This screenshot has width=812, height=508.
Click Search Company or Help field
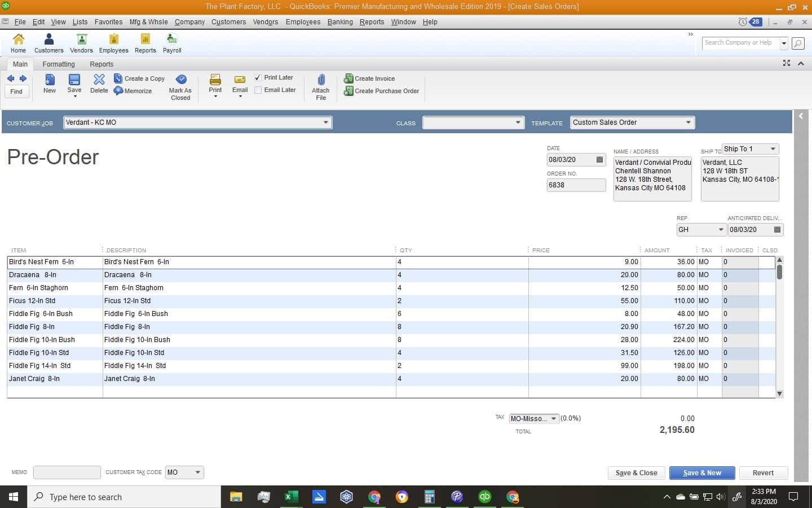[x=741, y=43]
